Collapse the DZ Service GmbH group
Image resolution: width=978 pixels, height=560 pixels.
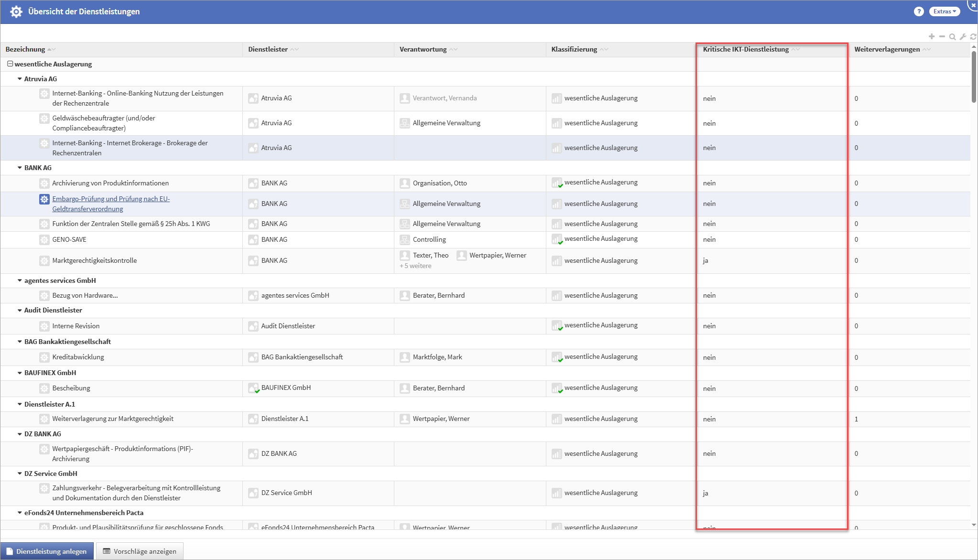coord(20,474)
